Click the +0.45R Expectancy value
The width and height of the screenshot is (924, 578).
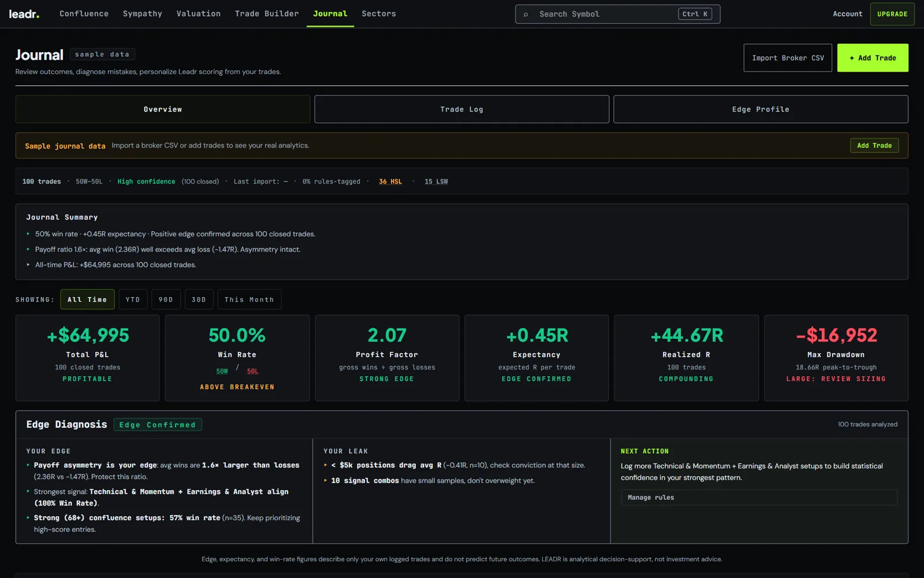point(537,335)
